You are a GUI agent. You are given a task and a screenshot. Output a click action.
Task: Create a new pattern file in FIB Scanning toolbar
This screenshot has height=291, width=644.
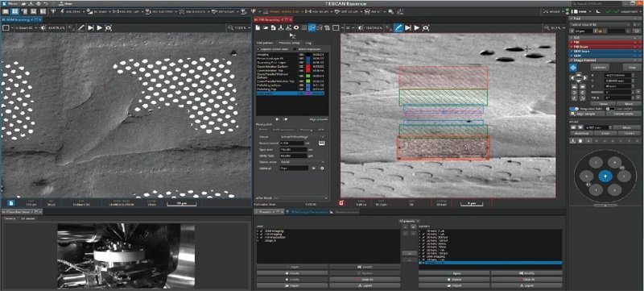click(x=258, y=28)
